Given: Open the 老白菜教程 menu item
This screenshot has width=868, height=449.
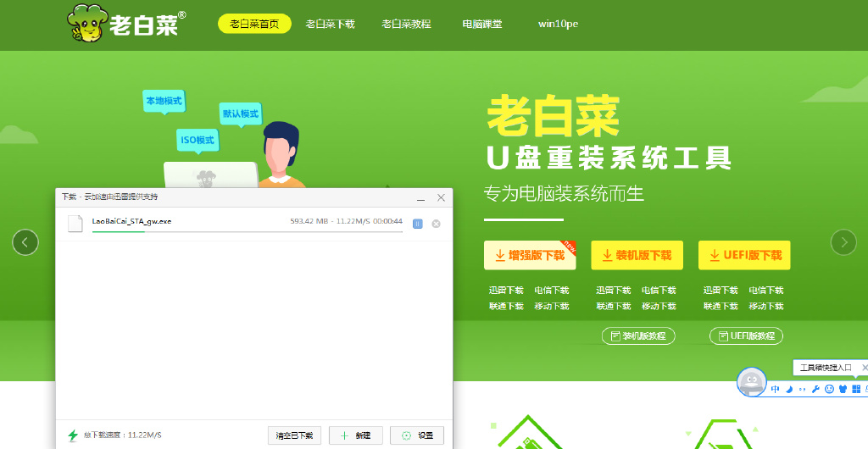Looking at the screenshot, I should click(406, 24).
